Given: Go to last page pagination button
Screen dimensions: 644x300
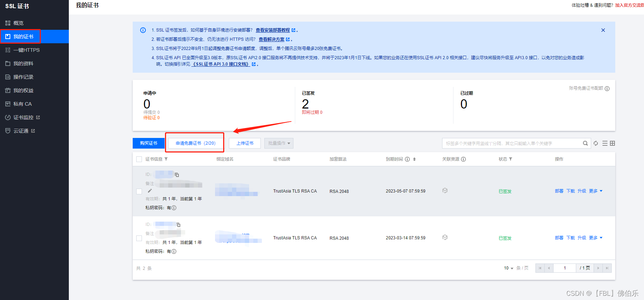Looking at the screenshot, I should [607, 268].
